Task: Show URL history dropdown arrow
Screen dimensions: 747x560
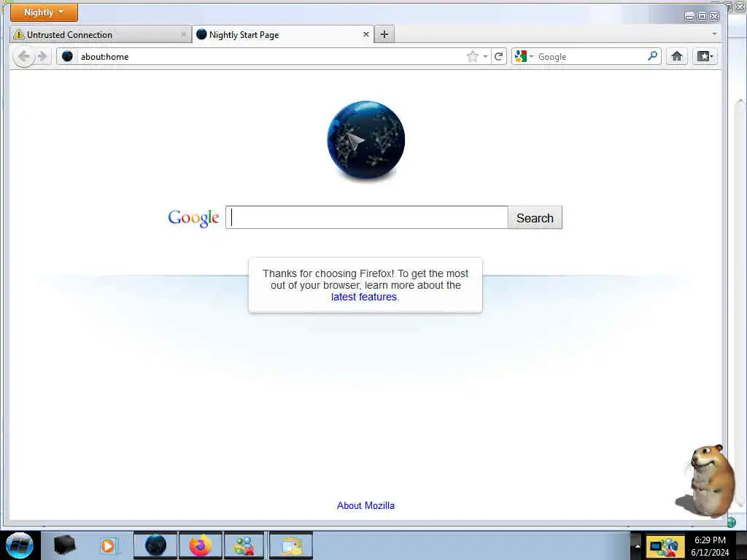Action: tap(485, 57)
